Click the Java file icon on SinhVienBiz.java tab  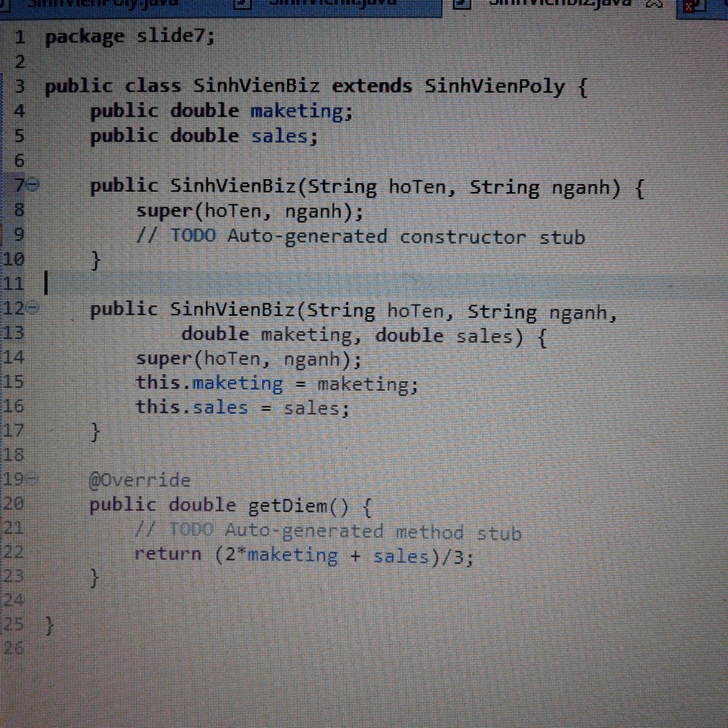coord(462,4)
